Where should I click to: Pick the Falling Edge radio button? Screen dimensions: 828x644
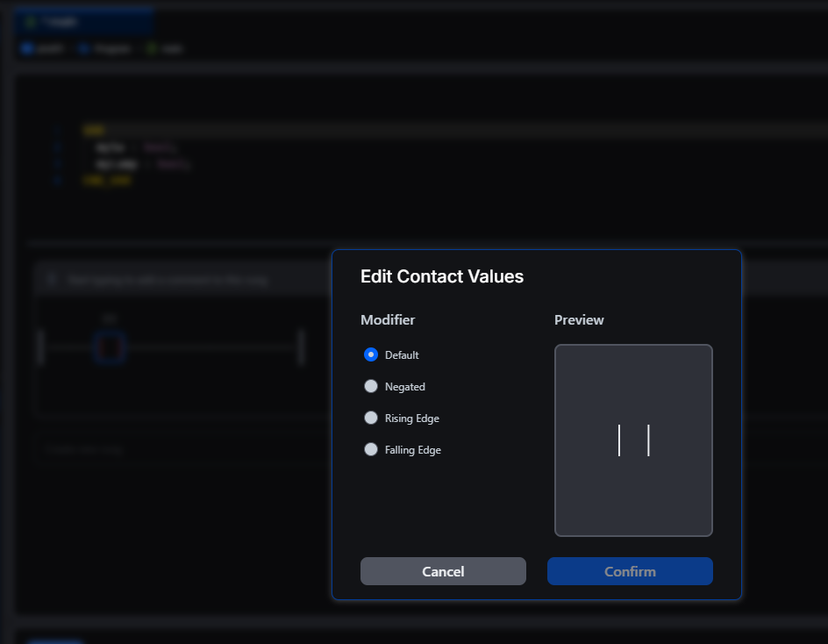[x=371, y=450]
